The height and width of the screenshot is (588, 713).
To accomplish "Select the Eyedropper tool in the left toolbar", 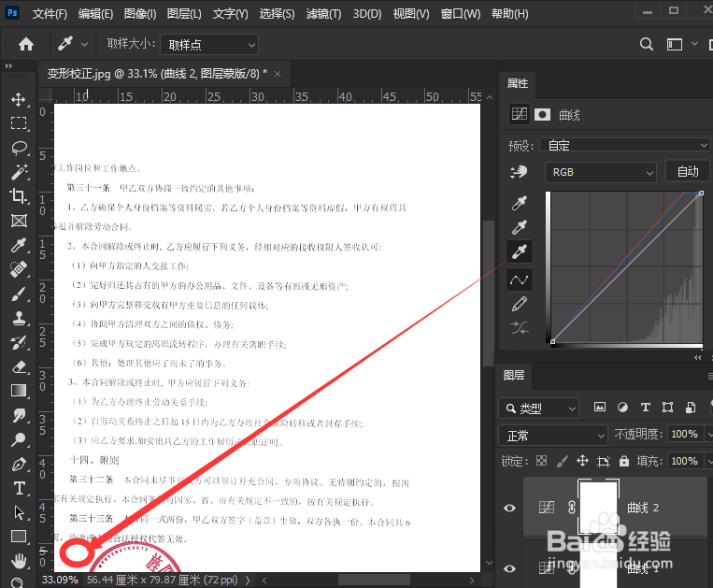I will (19, 245).
